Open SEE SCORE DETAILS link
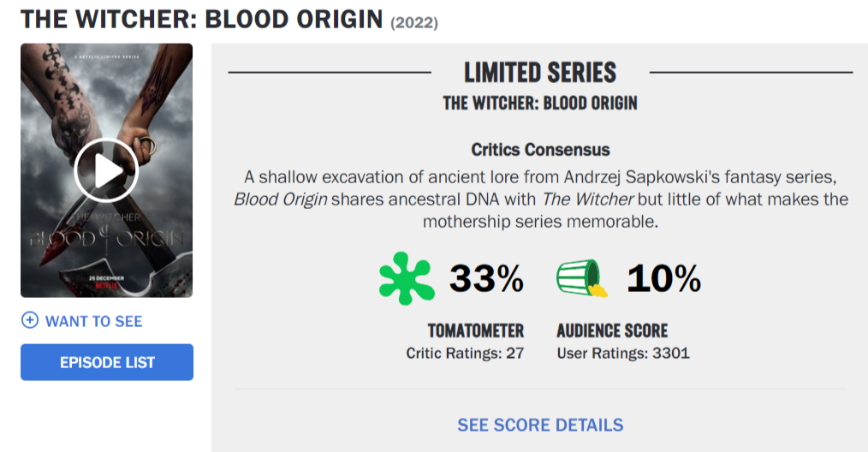The width and height of the screenshot is (868, 452). [x=540, y=425]
